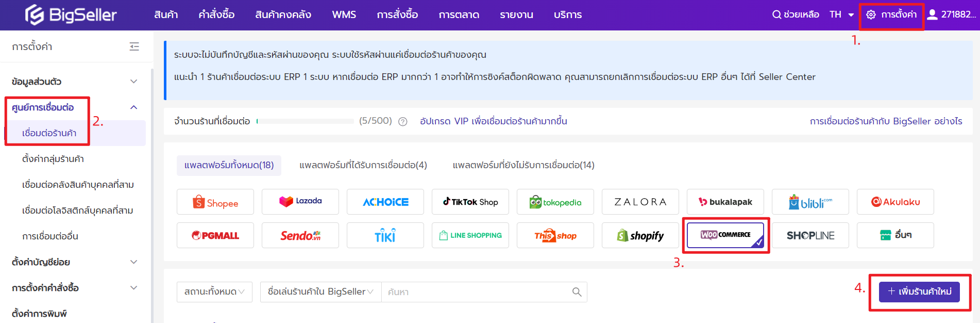
Task: Open the การสั่งซื้อ top menu
Action: [397, 15]
